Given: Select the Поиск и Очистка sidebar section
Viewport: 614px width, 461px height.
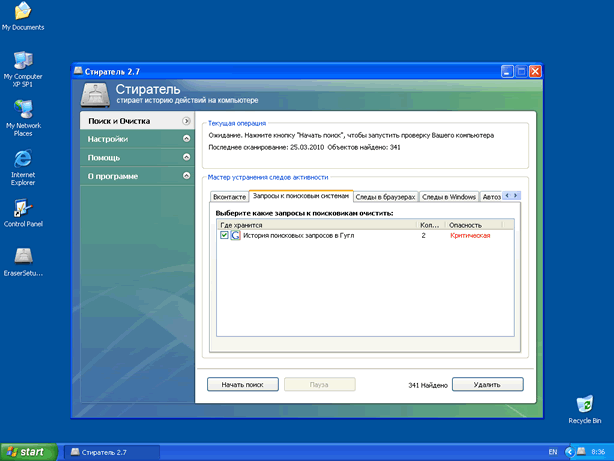Looking at the screenshot, I should pyautogui.click(x=135, y=121).
